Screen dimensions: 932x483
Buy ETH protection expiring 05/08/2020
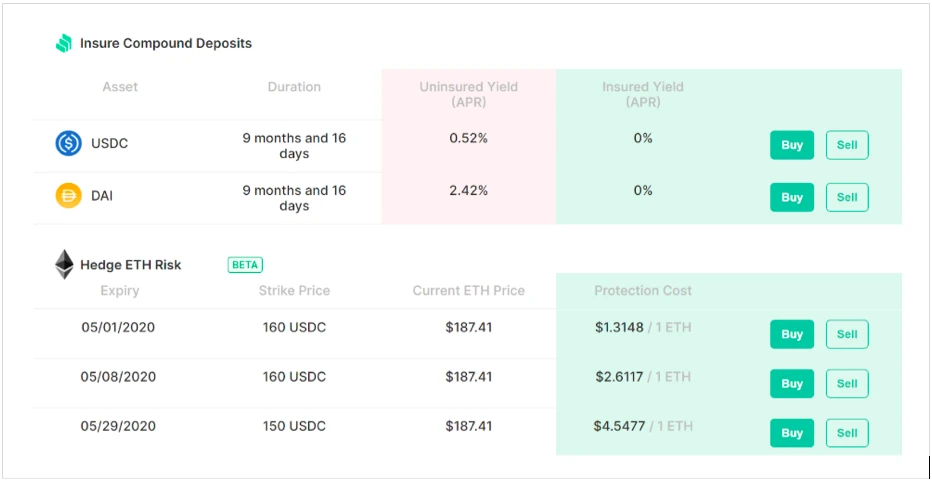tap(792, 384)
